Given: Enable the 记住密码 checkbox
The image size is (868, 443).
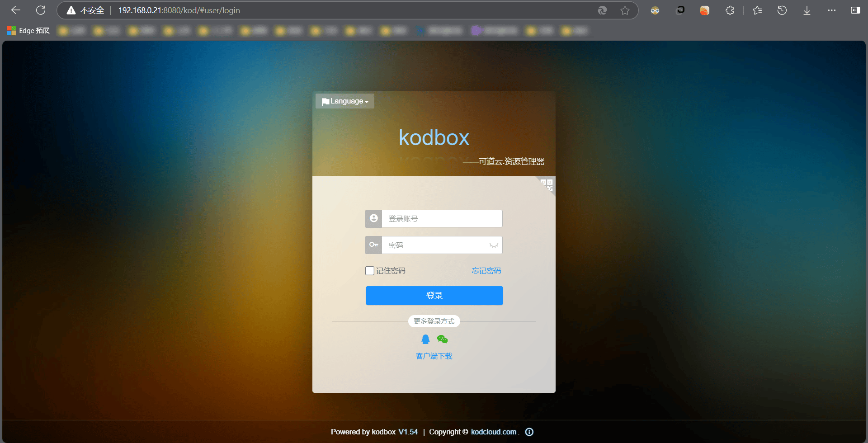Looking at the screenshot, I should 370,271.
